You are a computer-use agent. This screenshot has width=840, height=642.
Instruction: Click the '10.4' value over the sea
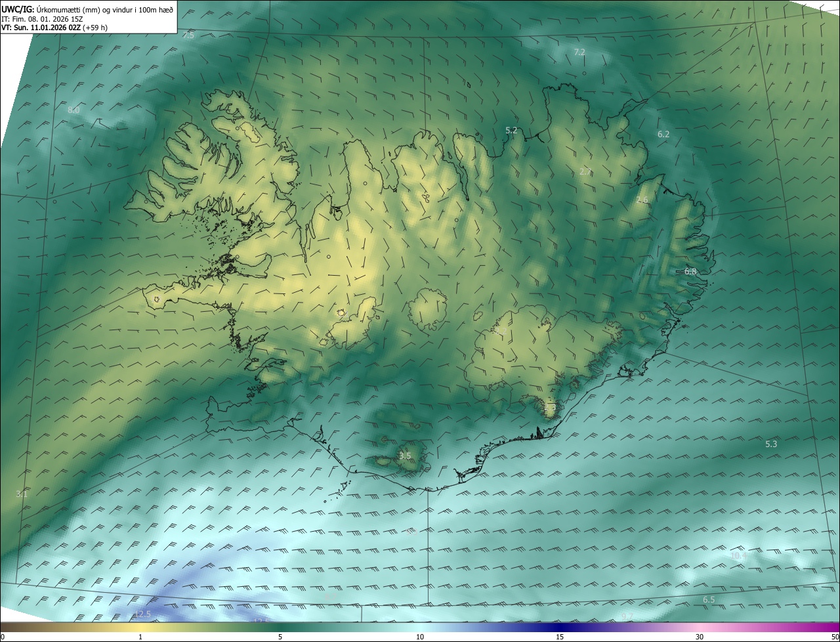point(738,556)
